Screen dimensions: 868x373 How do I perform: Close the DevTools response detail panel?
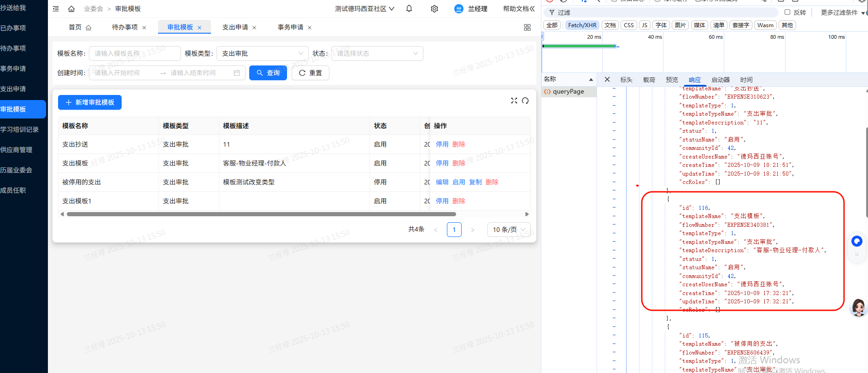[607, 79]
